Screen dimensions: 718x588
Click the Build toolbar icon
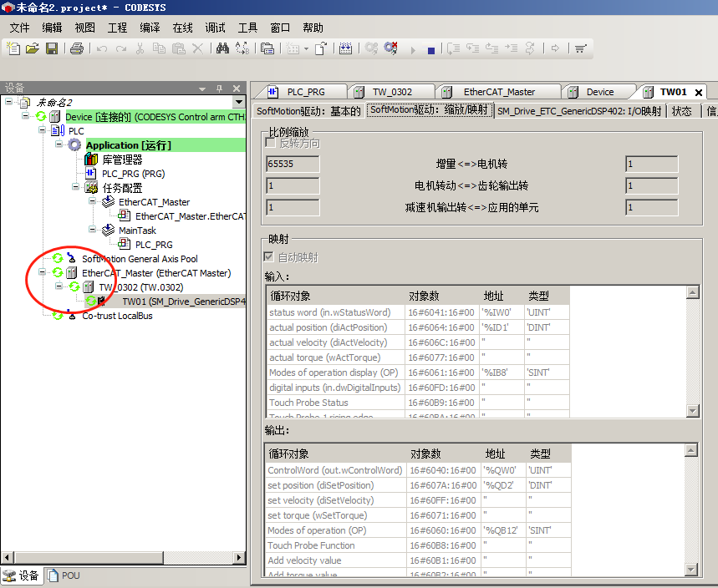click(346, 48)
